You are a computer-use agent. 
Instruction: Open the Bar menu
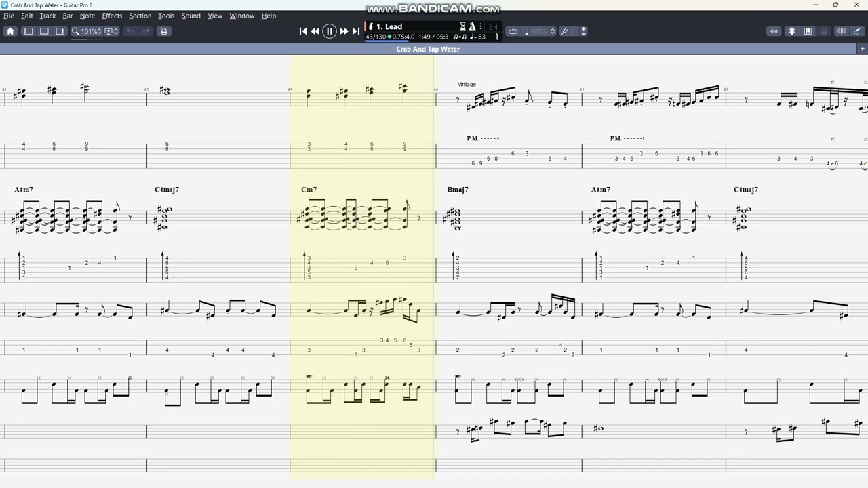tap(68, 16)
